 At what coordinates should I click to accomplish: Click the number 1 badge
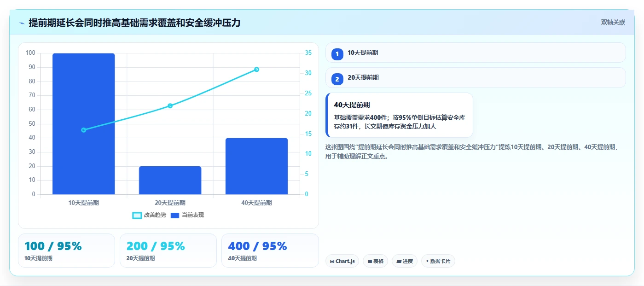337,54
